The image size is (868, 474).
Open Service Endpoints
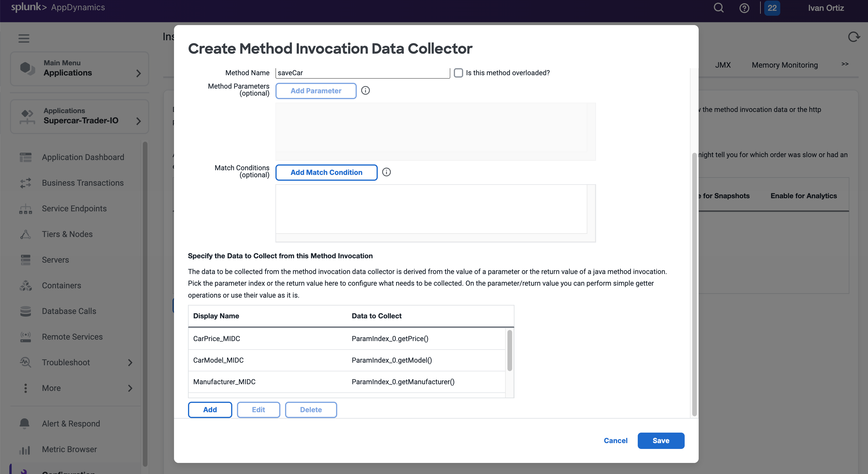pos(74,208)
